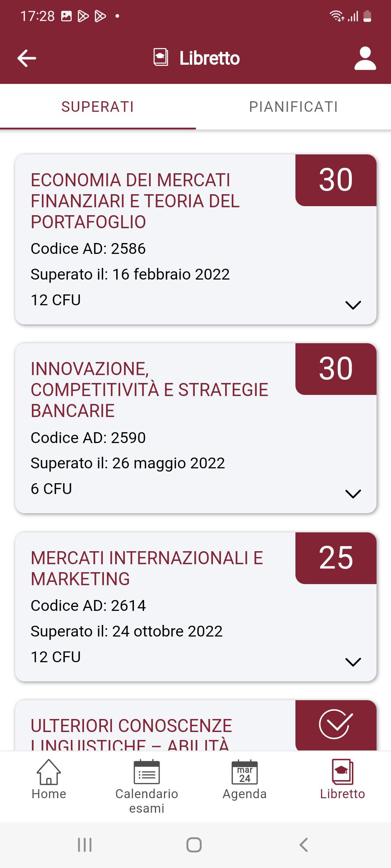
Task: Expand Mercati Internazionali e Marketing details
Action: tap(353, 662)
